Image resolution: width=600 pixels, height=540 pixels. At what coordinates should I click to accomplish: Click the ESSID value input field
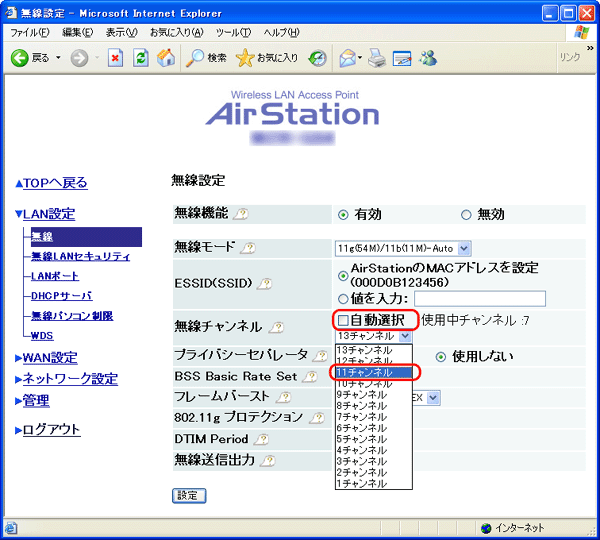tap(480, 299)
